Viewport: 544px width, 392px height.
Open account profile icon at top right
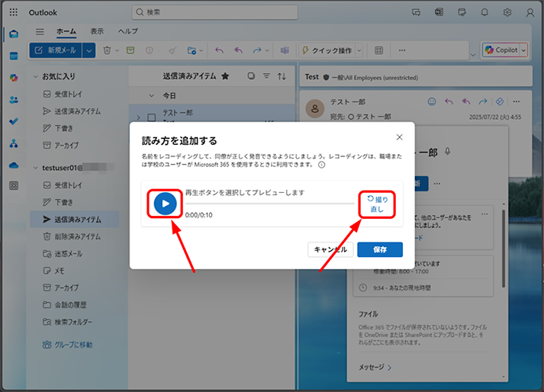[x=530, y=12]
